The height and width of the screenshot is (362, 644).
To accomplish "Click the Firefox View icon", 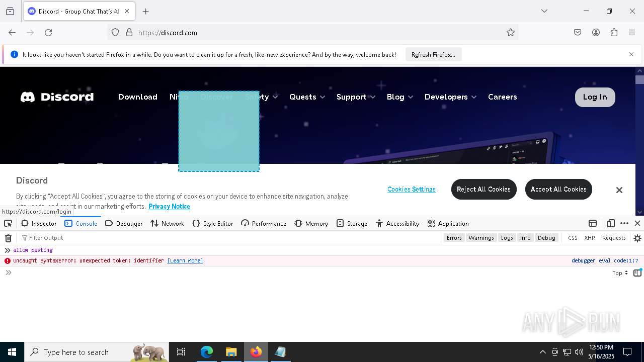I will (x=10, y=11).
